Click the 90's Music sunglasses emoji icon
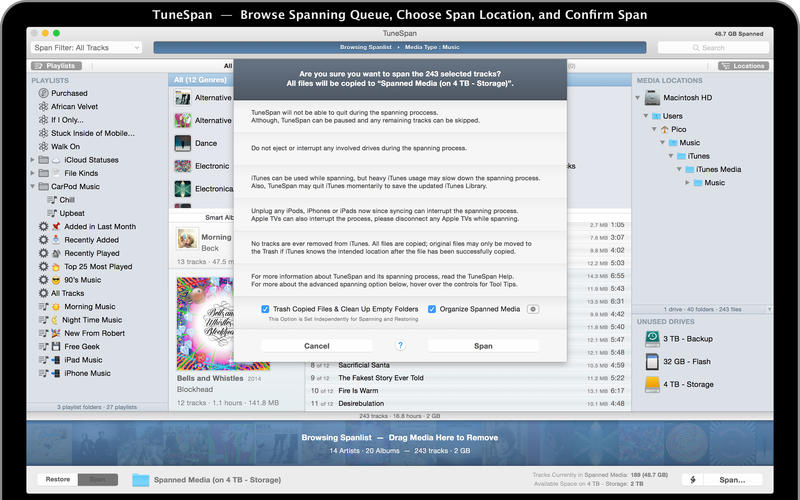Viewport: 800px width, 500px height. click(x=56, y=280)
